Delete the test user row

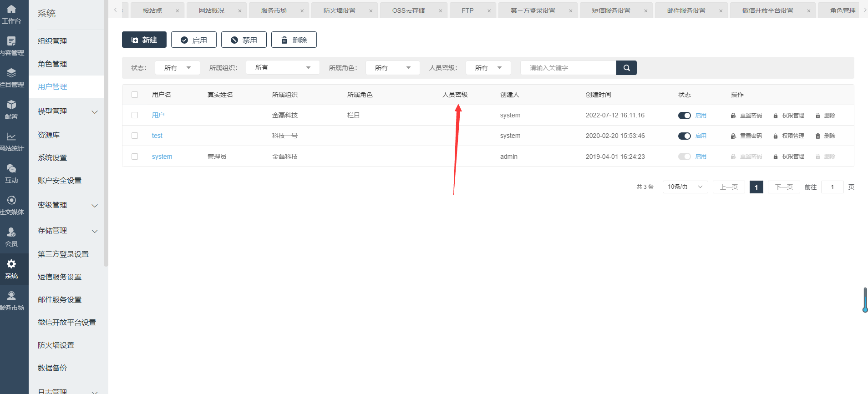(x=825, y=136)
